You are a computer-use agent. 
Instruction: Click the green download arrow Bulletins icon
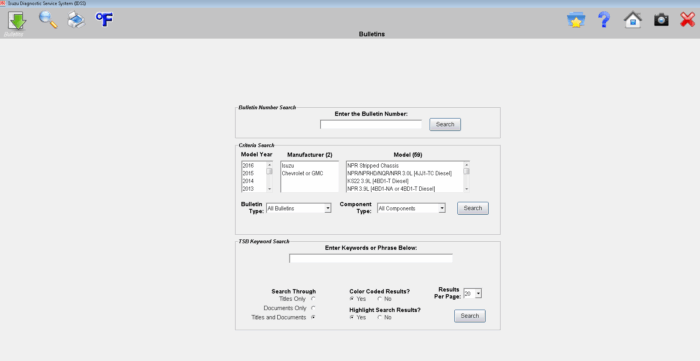17,21
